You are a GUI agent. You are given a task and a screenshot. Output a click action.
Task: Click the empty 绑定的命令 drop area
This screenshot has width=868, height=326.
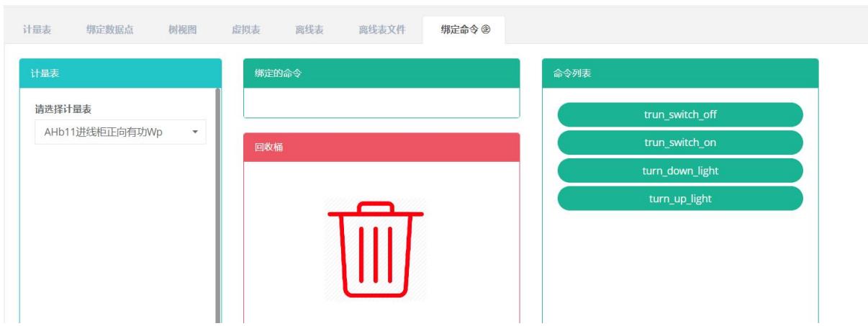[x=381, y=102]
